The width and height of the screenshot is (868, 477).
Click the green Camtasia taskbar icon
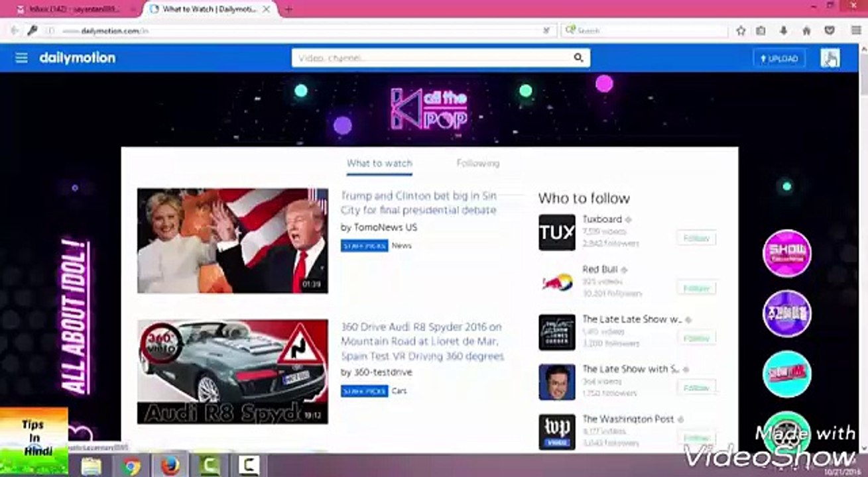coord(209,466)
